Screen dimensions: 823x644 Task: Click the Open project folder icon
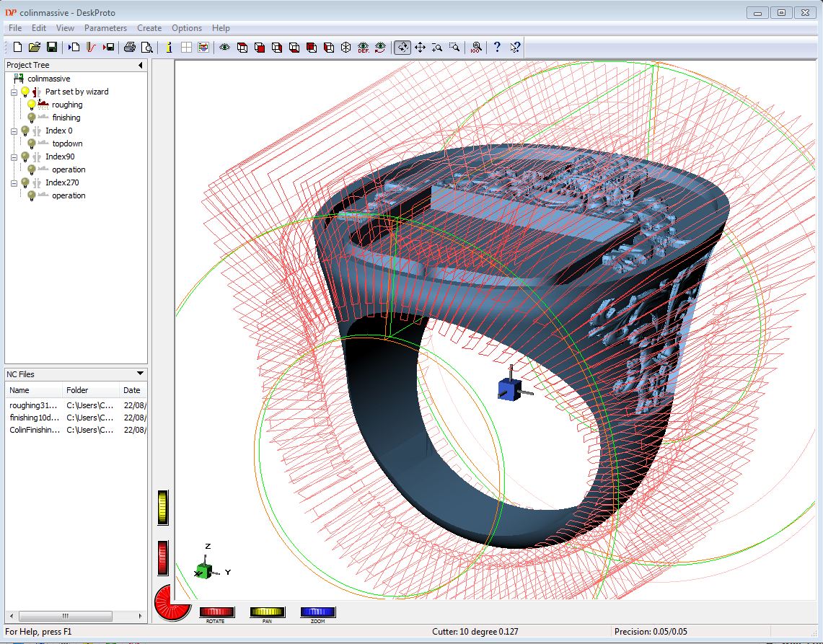click(34, 48)
